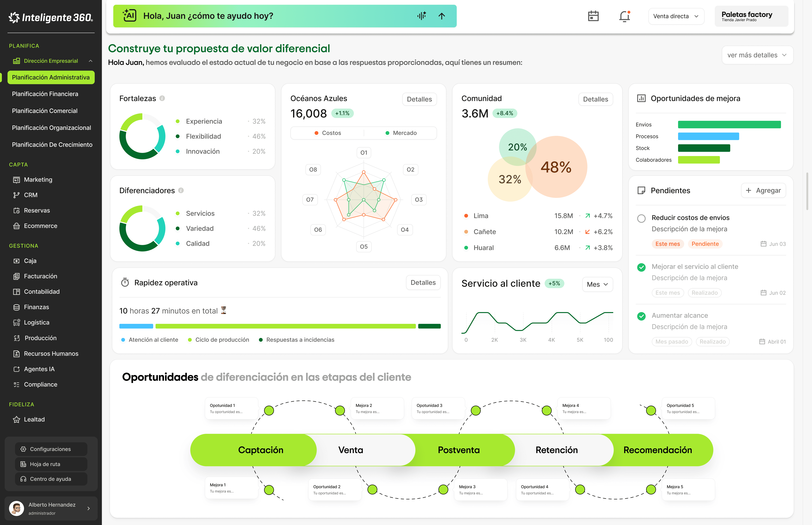Image resolution: width=812 pixels, height=525 pixels.
Task: Submit with the up arrow icon
Action: tap(442, 16)
